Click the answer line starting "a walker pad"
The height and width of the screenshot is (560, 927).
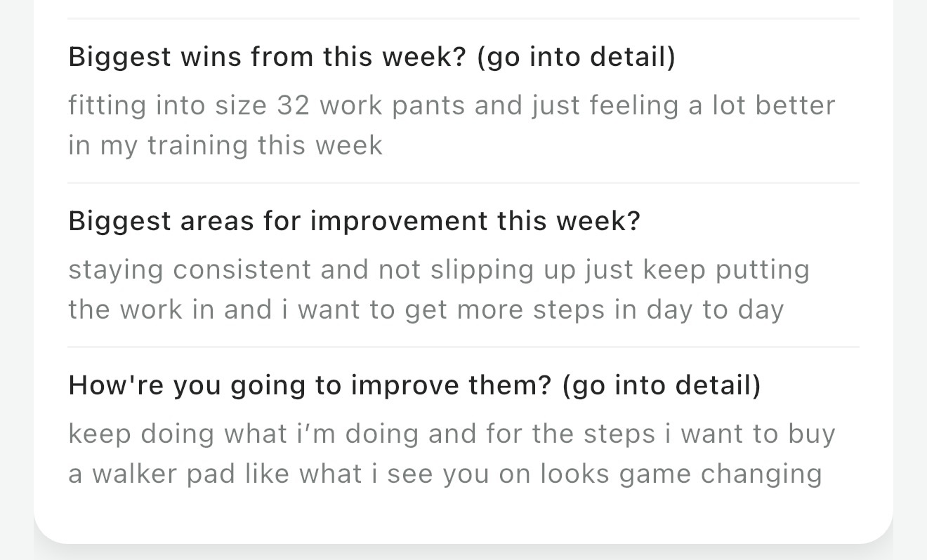click(x=445, y=474)
